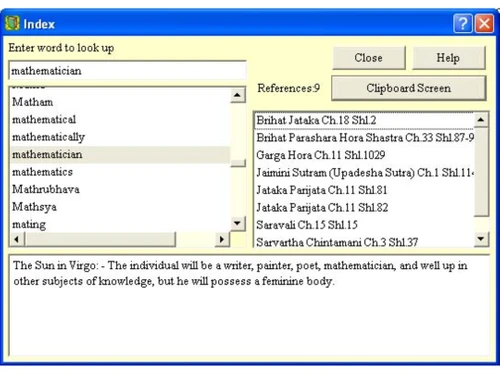Select 'Matham' in the word list

[x=120, y=102]
